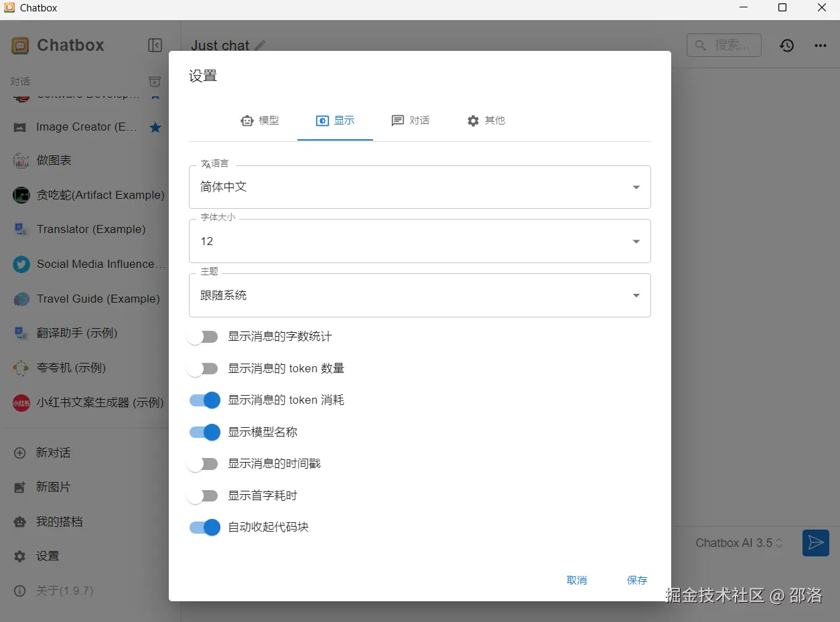The image size is (840, 622).
Task: Open the 语言 dropdown showing 简体中文
Action: (x=420, y=187)
